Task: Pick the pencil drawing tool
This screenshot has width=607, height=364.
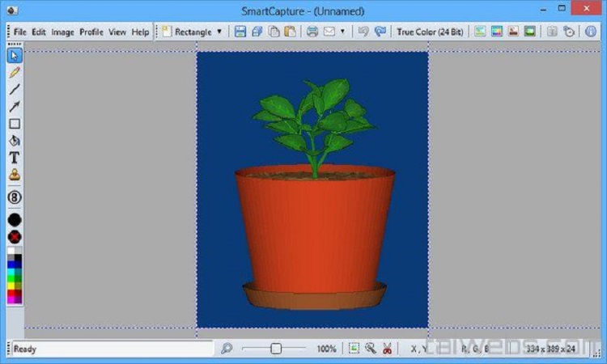Action: 15,73
